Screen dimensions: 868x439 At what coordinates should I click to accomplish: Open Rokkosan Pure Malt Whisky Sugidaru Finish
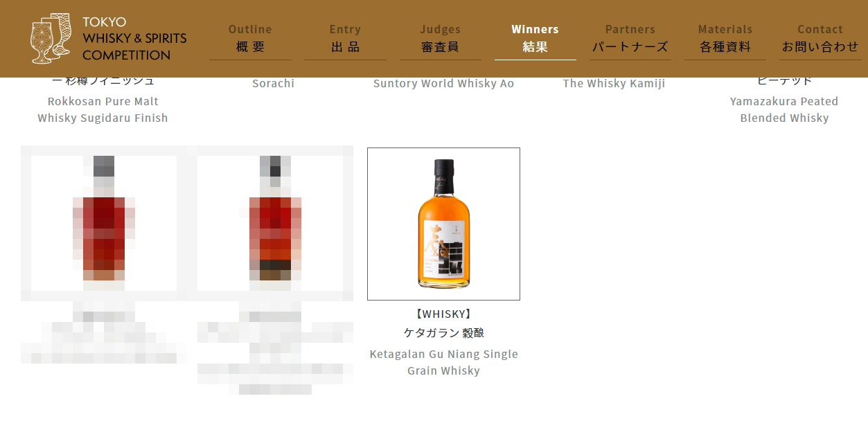coord(103,109)
